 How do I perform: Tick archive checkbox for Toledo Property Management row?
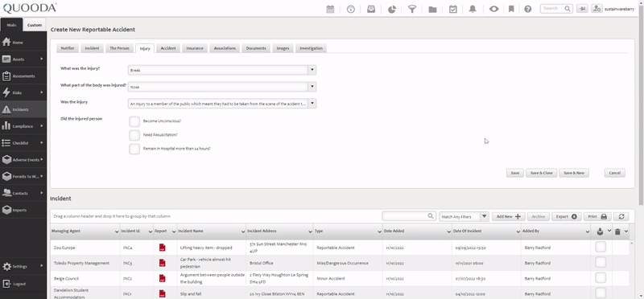coord(601,263)
